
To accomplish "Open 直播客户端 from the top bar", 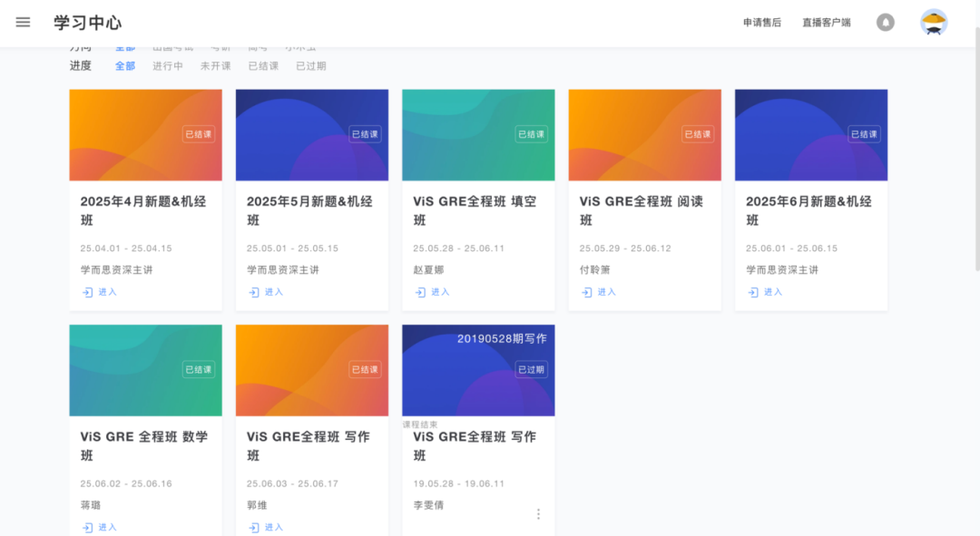I will (x=827, y=22).
